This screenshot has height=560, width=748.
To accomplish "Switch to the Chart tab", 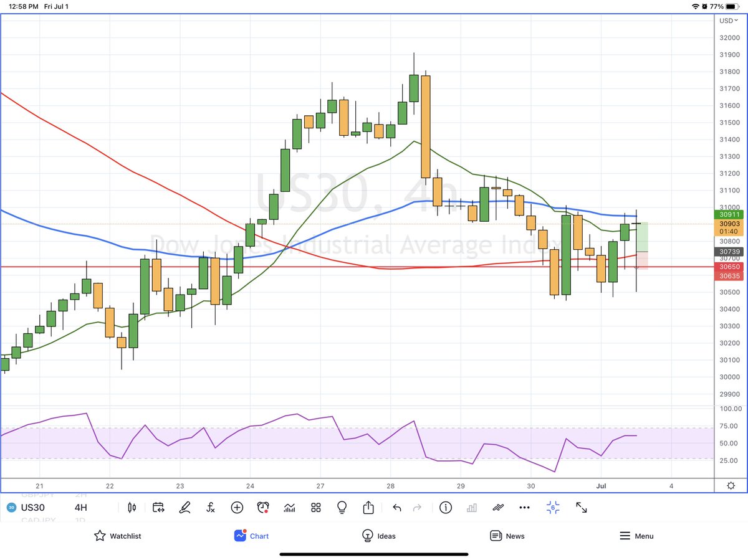I will click(x=252, y=536).
